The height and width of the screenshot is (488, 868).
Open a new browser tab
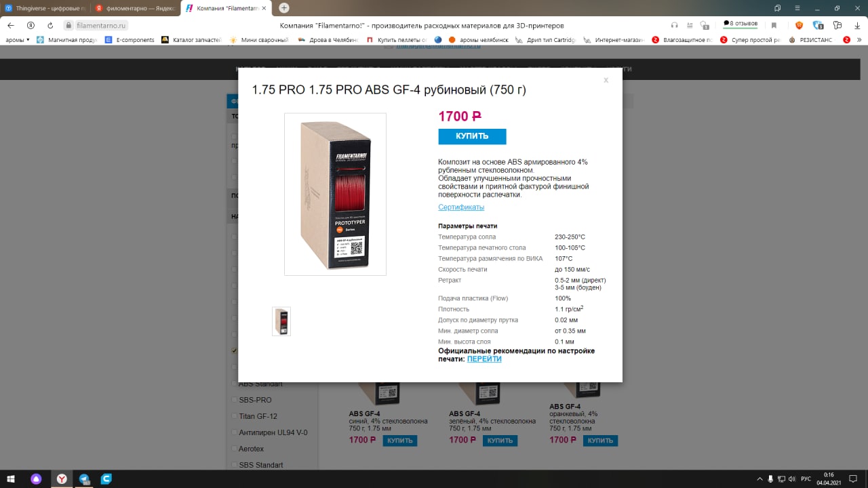[284, 7]
